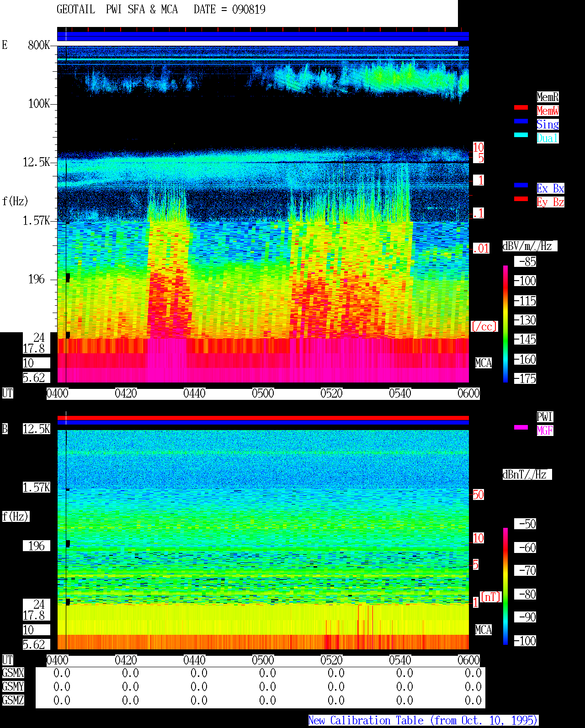The width and height of the screenshot is (585, 728).
Task: Click the E panel letter label
Action: (x=5, y=45)
